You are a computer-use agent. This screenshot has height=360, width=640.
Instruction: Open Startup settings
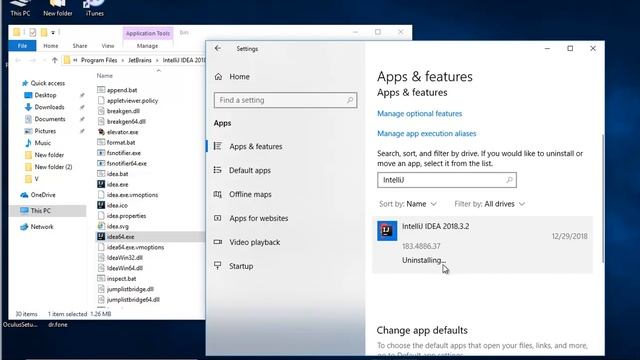point(241,266)
